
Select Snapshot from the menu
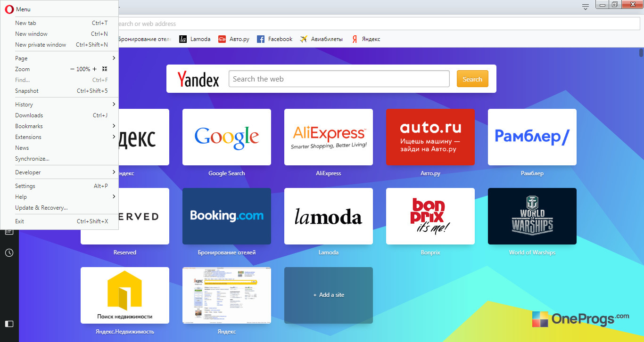click(59, 91)
